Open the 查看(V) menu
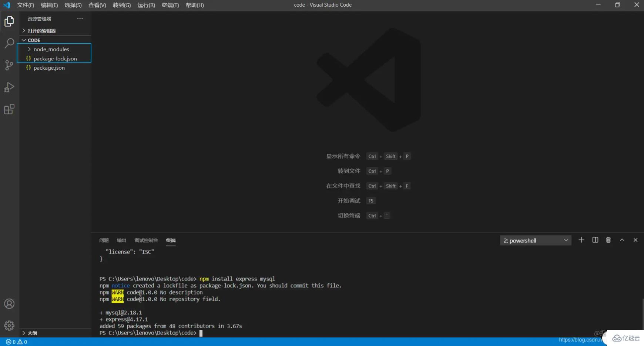The height and width of the screenshot is (346, 644). click(97, 5)
